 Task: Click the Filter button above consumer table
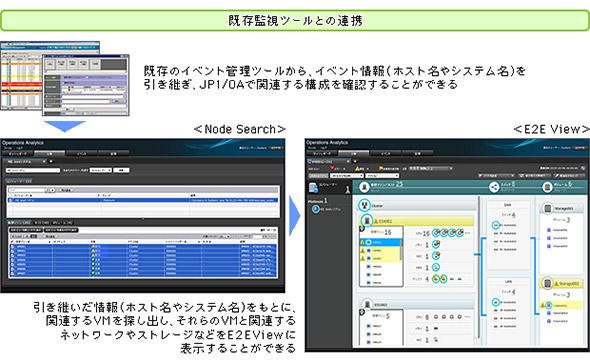tap(65, 190)
